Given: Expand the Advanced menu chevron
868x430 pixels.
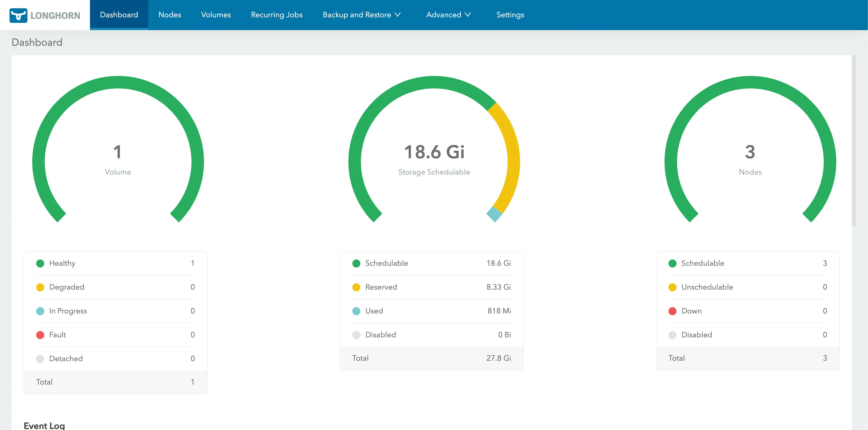Looking at the screenshot, I should [468, 15].
